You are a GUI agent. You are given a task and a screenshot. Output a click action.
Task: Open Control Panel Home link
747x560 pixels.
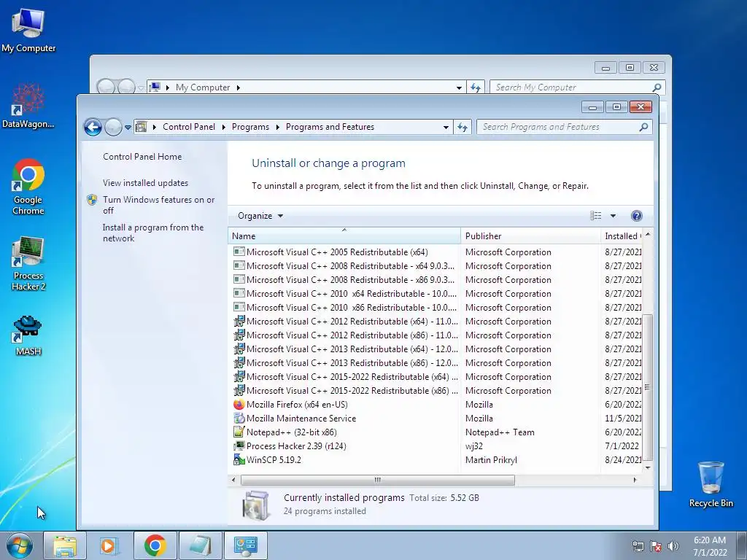[x=142, y=157]
